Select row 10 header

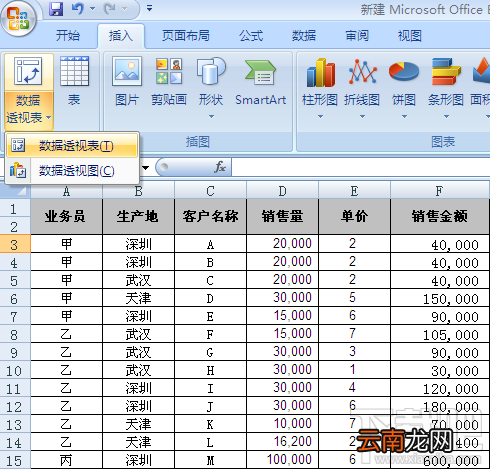[x=15, y=371]
